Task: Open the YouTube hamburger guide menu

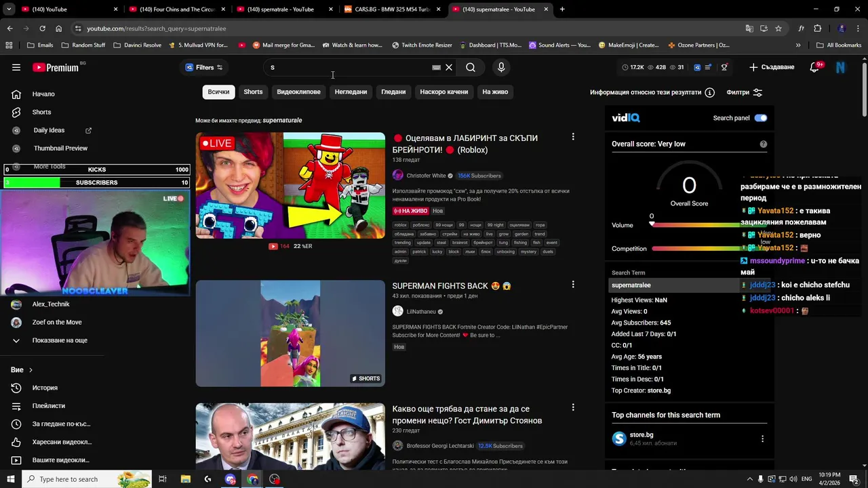Action: (x=16, y=67)
